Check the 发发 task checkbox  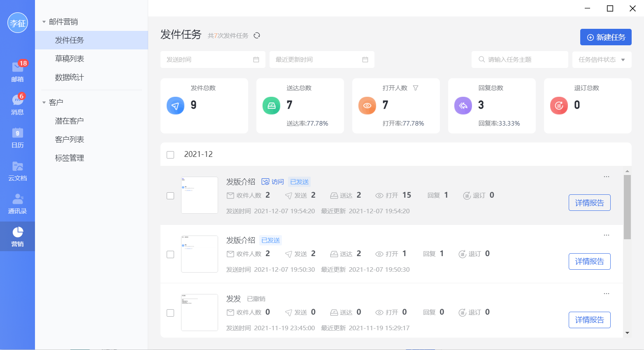170,313
